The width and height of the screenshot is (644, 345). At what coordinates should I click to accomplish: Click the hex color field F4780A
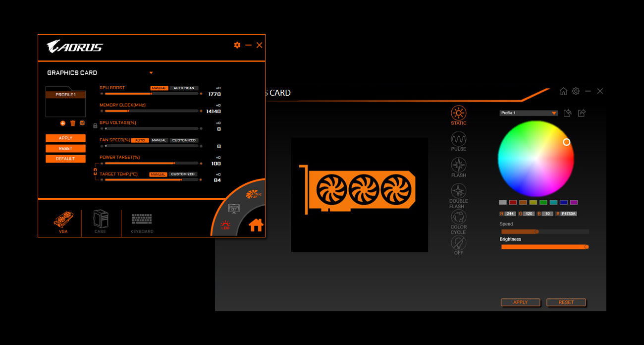(569, 214)
